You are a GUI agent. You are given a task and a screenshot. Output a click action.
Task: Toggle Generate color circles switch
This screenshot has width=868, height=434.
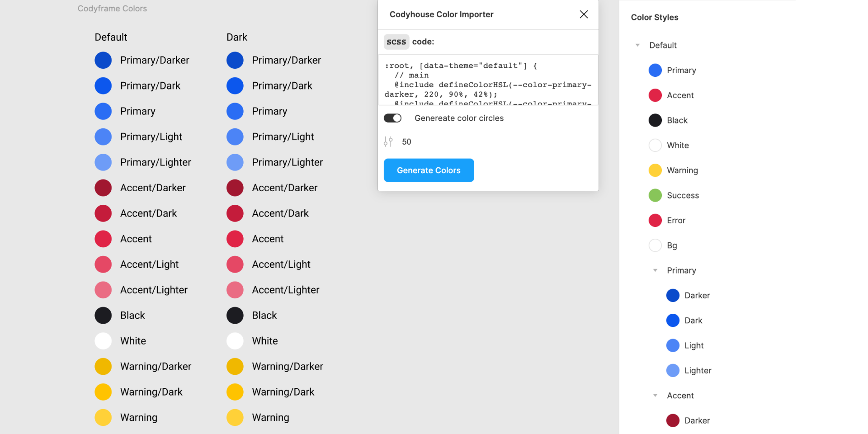(392, 118)
